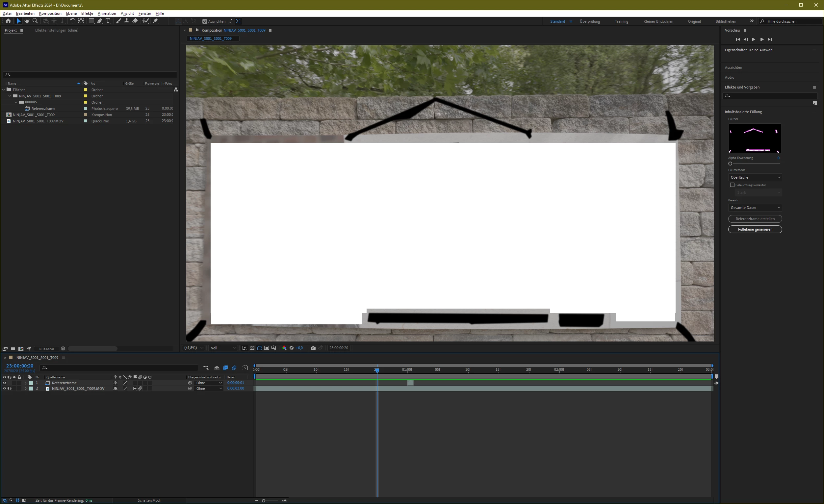This screenshot has height=504, width=824.
Task: Select the Eraser tool
Action: point(135,21)
